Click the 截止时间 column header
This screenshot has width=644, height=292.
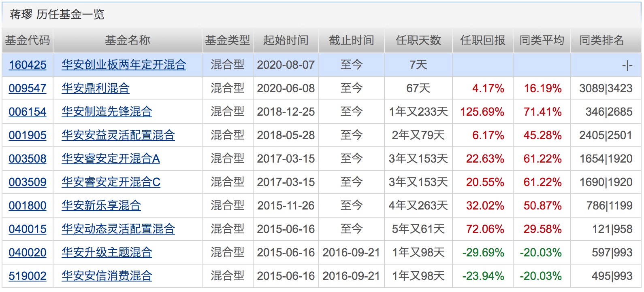pos(352,40)
